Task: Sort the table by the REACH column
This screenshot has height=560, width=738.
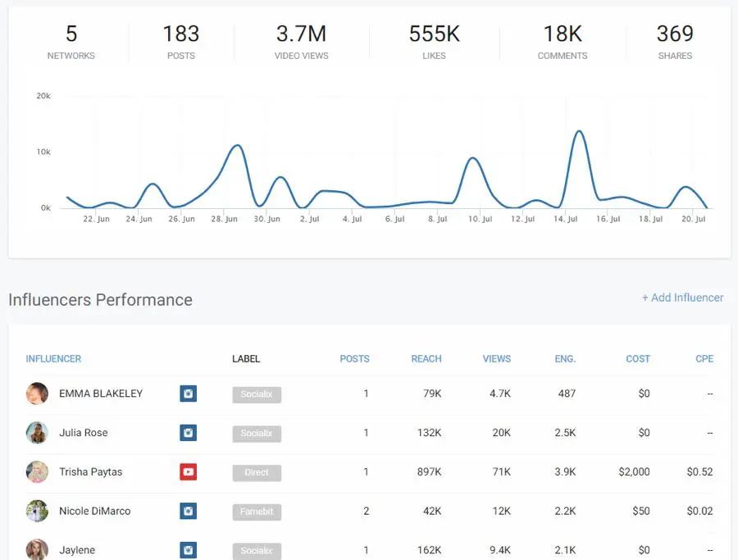Action: [x=426, y=358]
